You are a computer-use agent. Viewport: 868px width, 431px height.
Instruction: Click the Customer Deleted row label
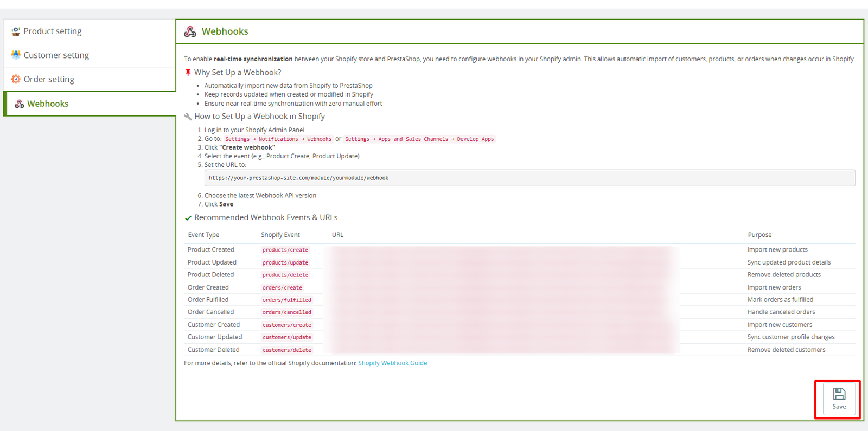point(214,350)
